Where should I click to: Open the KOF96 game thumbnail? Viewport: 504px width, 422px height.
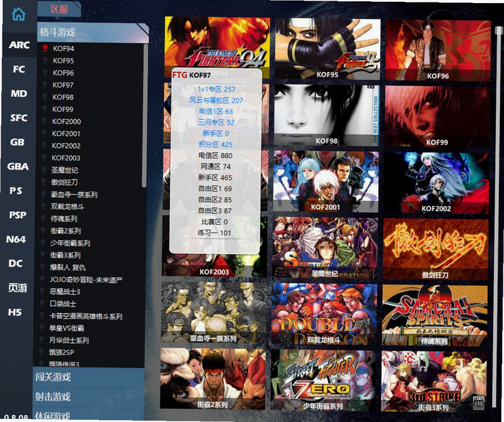pos(438,50)
